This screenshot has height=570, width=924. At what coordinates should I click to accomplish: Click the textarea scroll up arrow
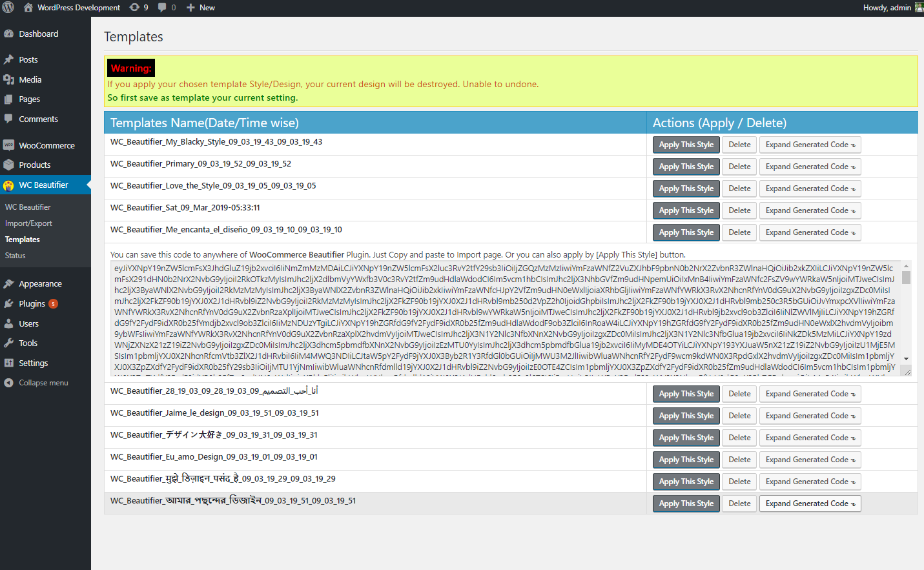coord(907,265)
